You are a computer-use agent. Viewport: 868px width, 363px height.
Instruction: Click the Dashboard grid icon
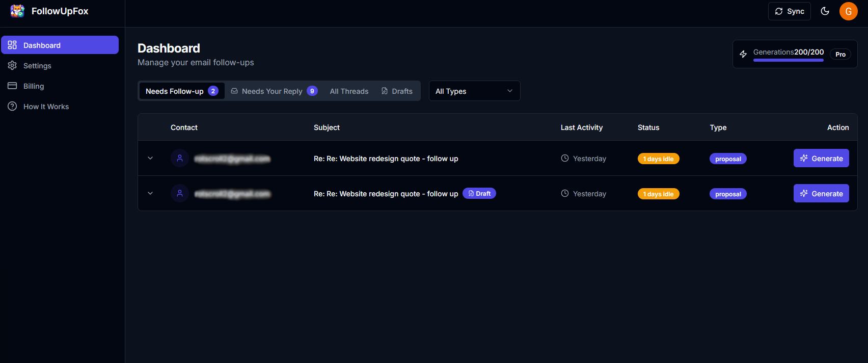coord(12,45)
